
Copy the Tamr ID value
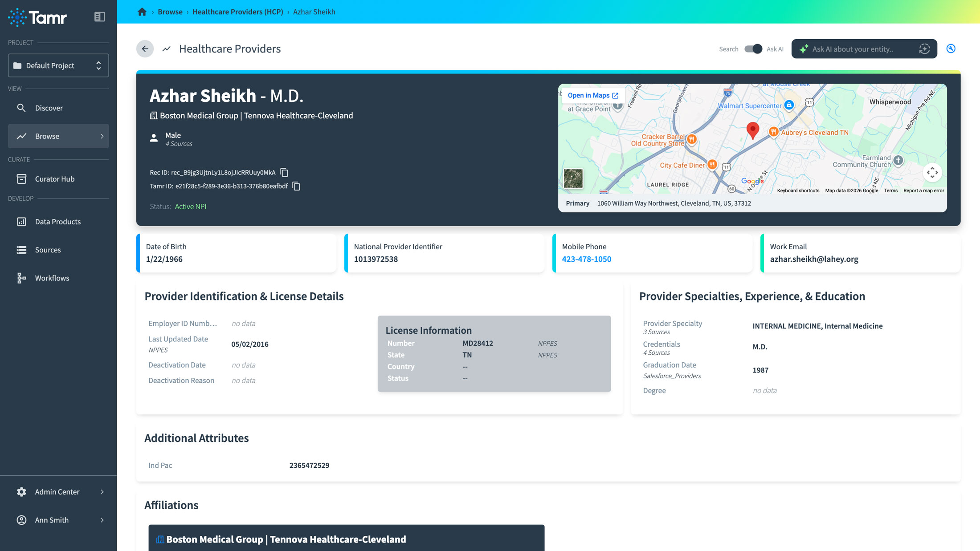click(297, 186)
